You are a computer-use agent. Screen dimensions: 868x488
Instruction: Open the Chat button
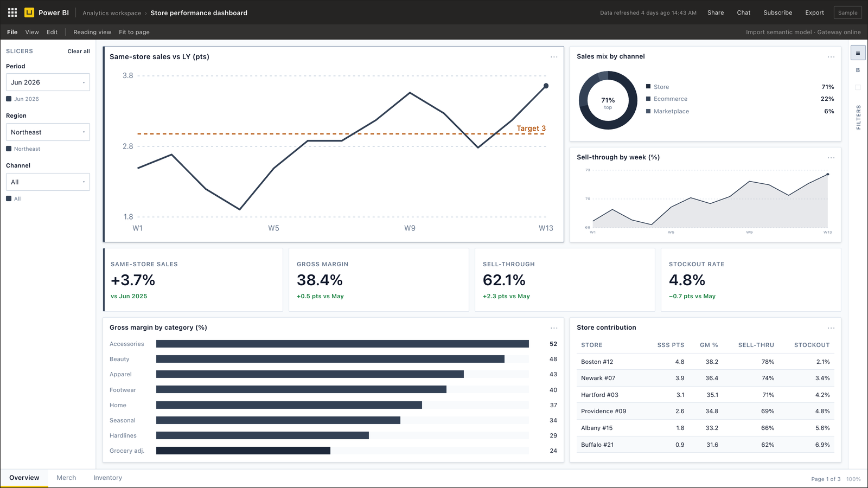pyautogui.click(x=744, y=12)
